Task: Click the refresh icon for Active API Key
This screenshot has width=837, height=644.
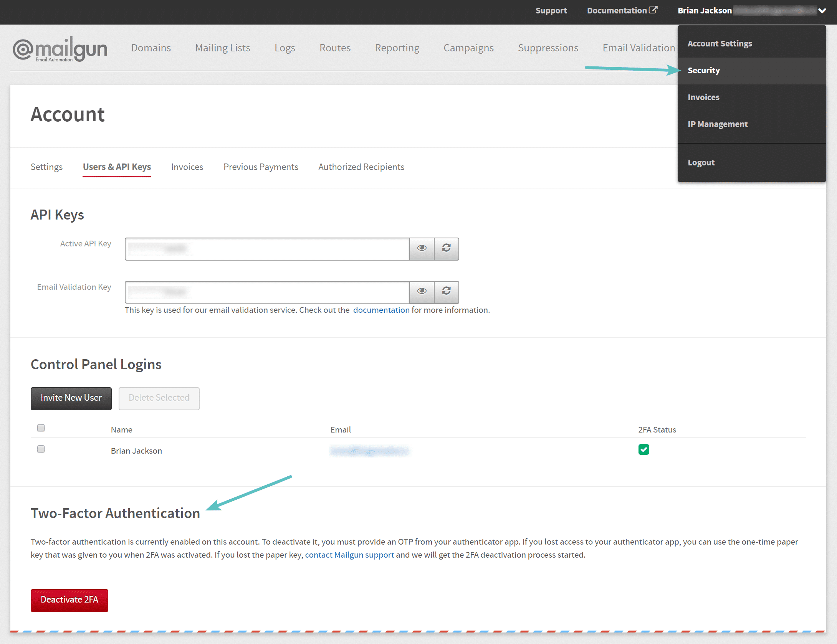Action: click(x=446, y=248)
